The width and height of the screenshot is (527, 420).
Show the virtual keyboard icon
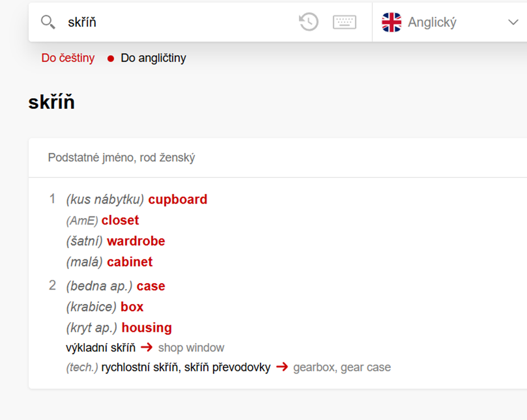pyautogui.click(x=345, y=22)
